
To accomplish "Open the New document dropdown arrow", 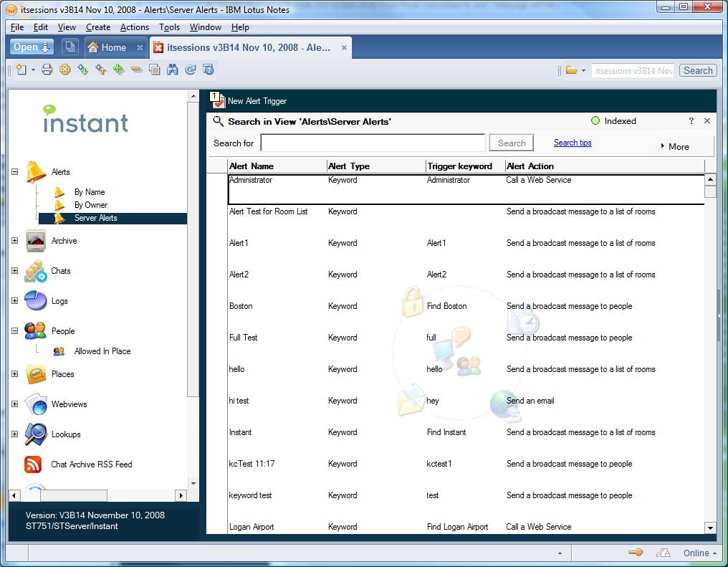I will pos(34,70).
